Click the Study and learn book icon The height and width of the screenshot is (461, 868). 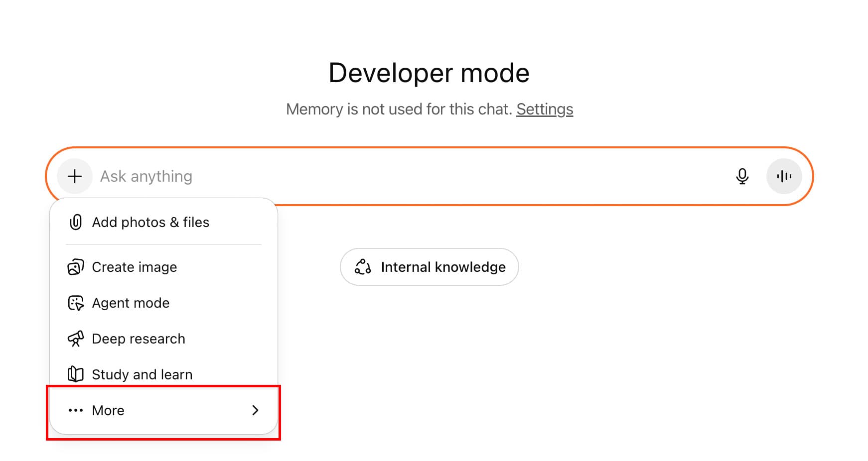coord(75,374)
